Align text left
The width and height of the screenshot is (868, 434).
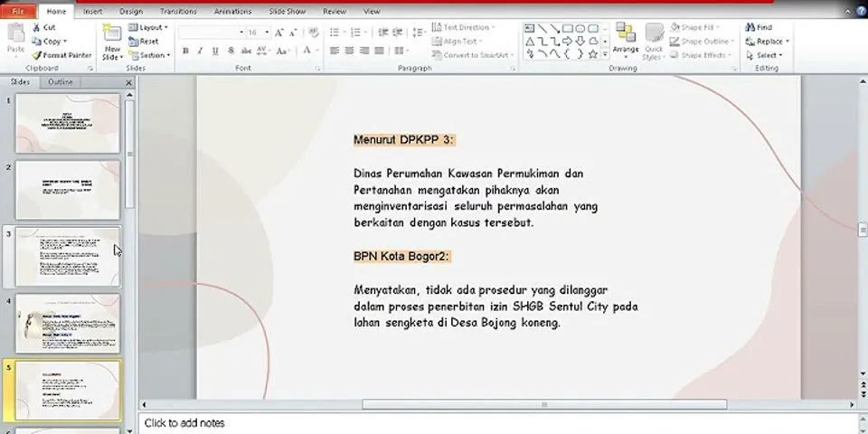click(335, 51)
